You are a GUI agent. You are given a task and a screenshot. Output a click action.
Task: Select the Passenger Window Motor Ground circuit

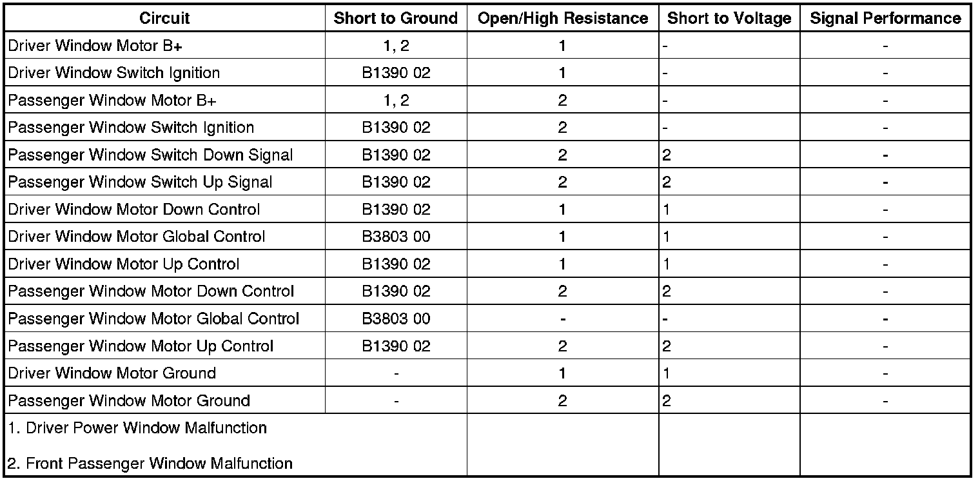pos(129,401)
